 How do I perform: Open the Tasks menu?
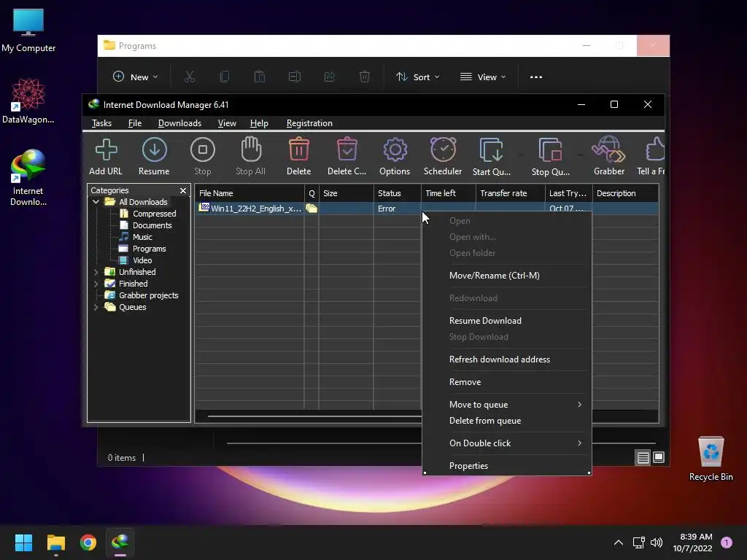pos(101,122)
